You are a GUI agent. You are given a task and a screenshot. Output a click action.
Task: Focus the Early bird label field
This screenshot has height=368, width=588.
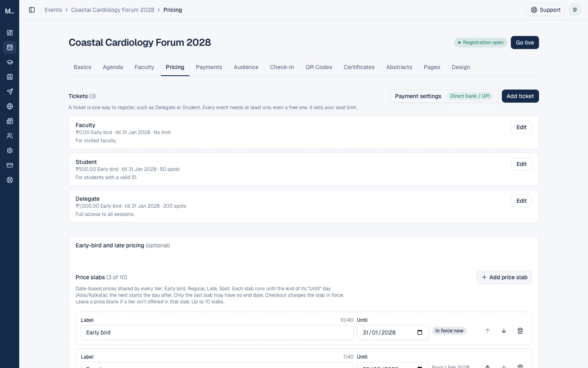click(217, 332)
